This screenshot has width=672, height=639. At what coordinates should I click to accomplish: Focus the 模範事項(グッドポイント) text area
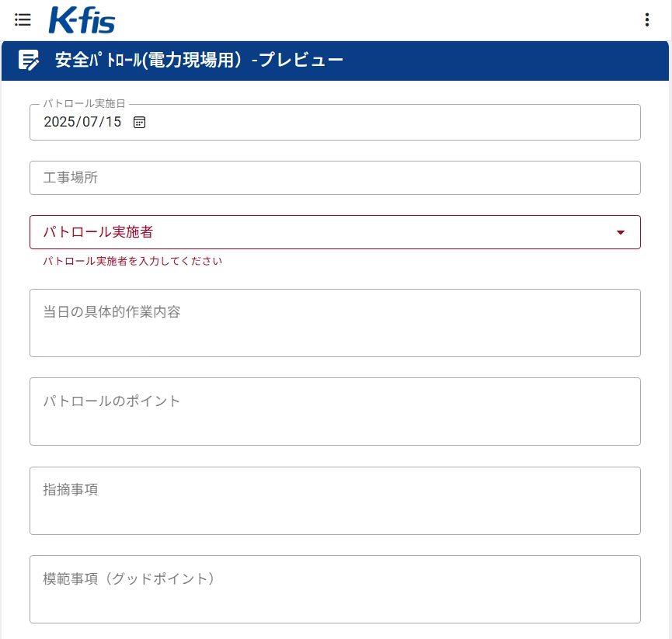point(335,589)
